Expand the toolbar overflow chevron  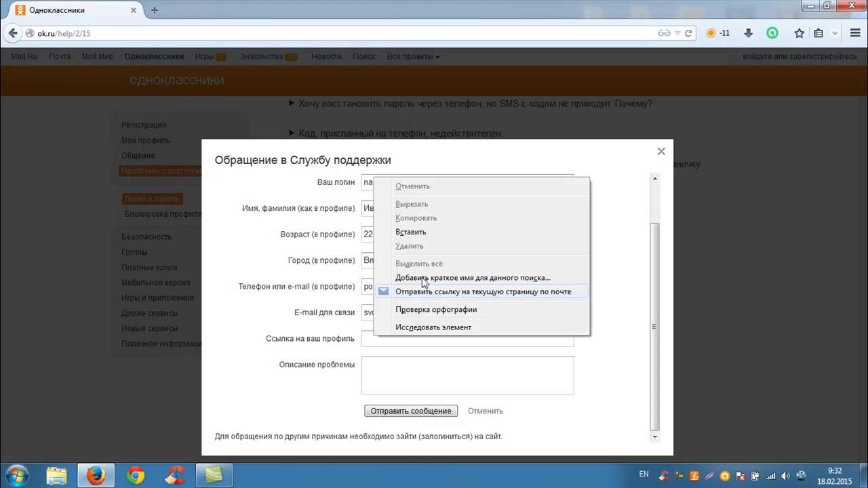click(835, 33)
